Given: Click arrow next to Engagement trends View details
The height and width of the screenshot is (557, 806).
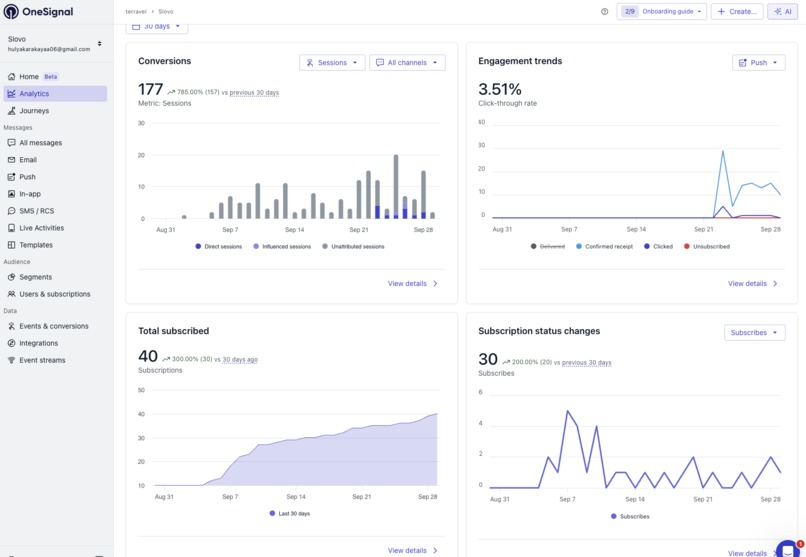Looking at the screenshot, I should coord(775,284).
